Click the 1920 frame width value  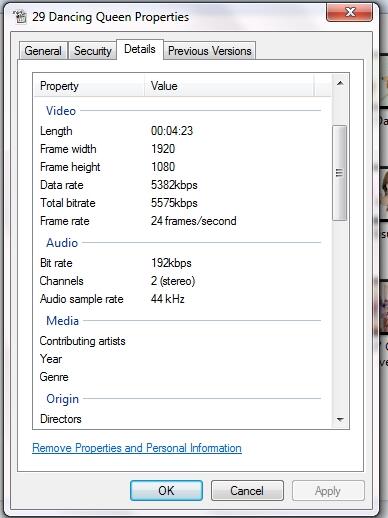163,149
